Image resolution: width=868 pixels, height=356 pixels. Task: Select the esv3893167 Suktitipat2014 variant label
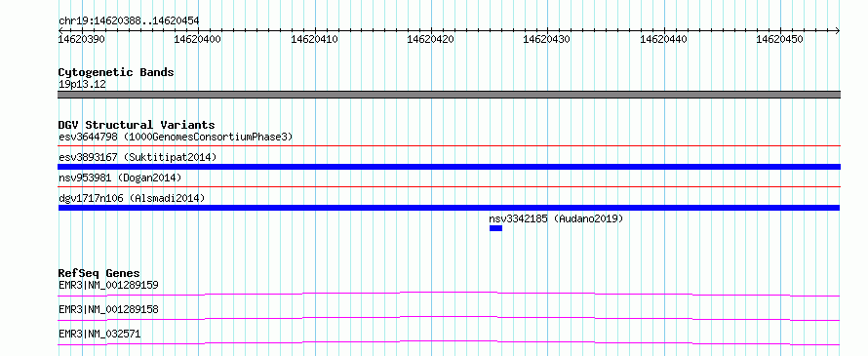click(x=138, y=157)
